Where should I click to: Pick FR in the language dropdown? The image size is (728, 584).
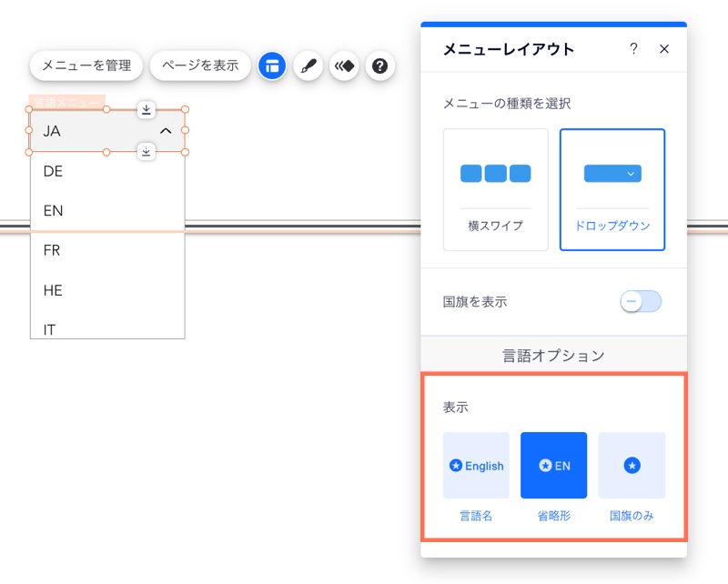pyautogui.click(x=52, y=250)
